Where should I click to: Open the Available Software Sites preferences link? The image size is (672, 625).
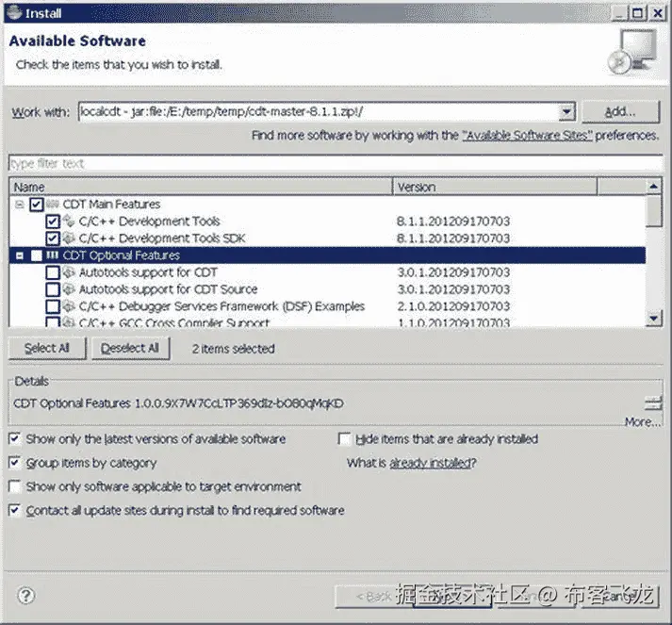(x=527, y=136)
